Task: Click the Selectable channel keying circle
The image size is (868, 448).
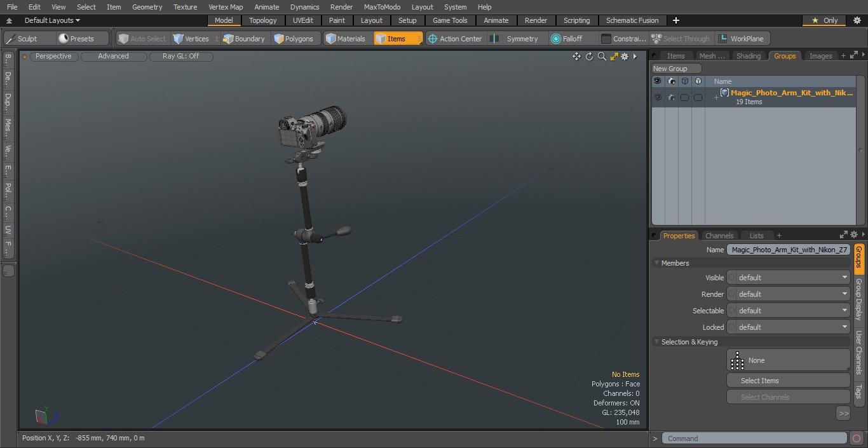Action: coord(731,311)
